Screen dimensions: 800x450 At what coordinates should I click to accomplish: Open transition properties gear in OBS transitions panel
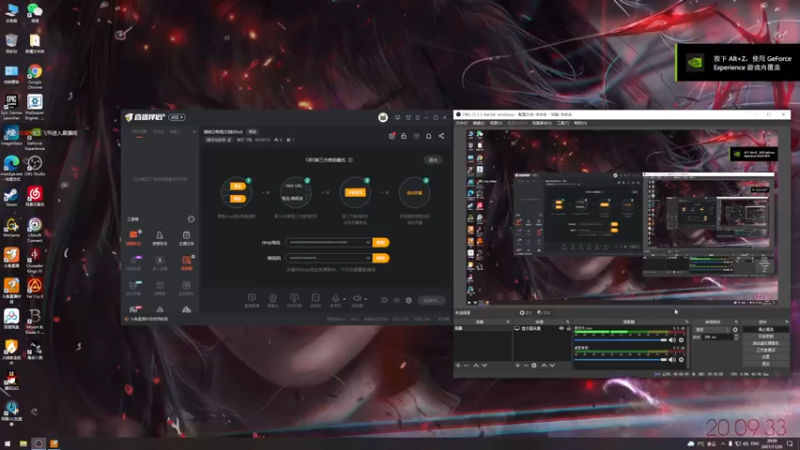click(735, 330)
